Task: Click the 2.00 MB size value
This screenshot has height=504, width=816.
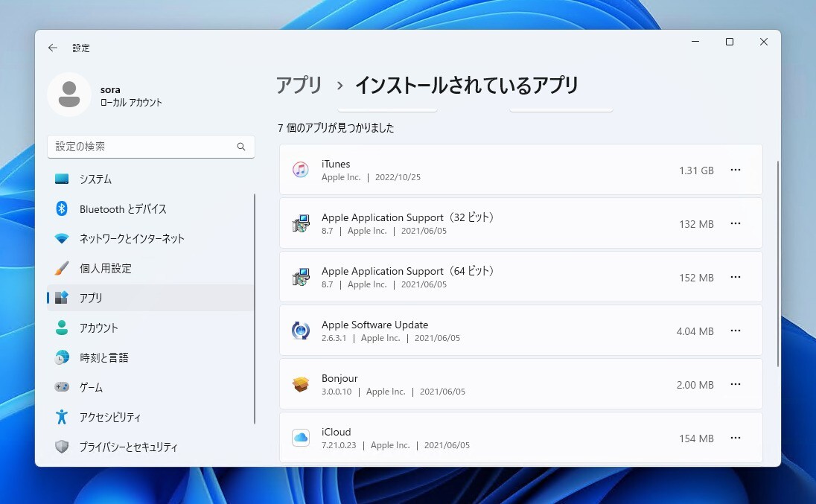Action: pos(695,385)
